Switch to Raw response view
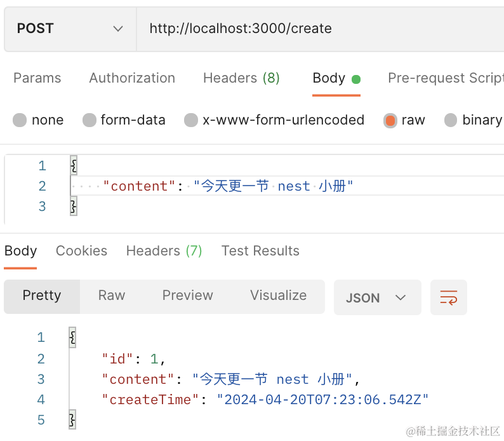 [112, 295]
